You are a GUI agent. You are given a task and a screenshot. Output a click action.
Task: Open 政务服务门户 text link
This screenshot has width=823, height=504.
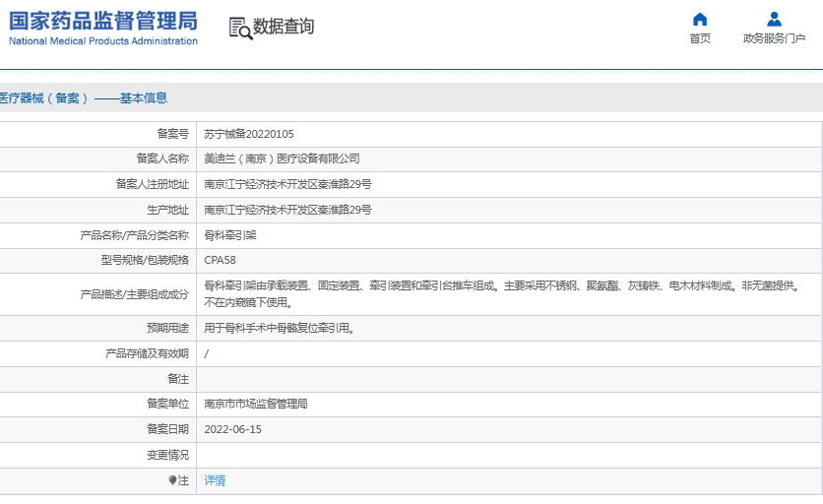point(774,38)
